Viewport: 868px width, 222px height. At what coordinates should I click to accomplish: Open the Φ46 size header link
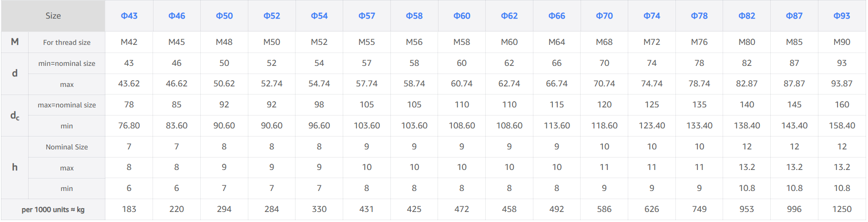click(x=176, y=16)
